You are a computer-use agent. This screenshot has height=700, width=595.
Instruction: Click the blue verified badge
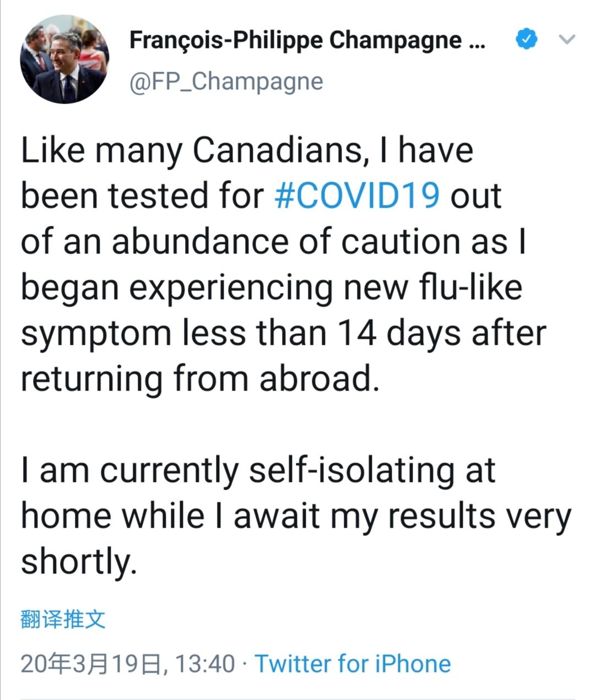pos(526,40)
